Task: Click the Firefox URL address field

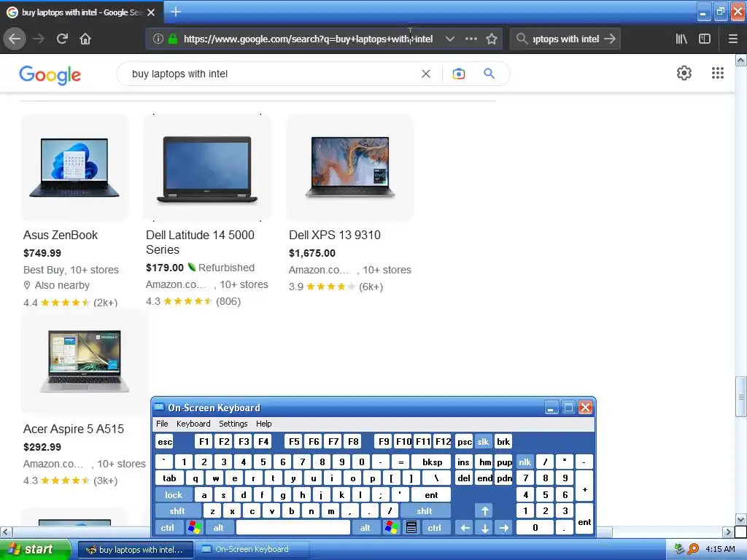Action: pyautogui.click(x=309, y=39)
